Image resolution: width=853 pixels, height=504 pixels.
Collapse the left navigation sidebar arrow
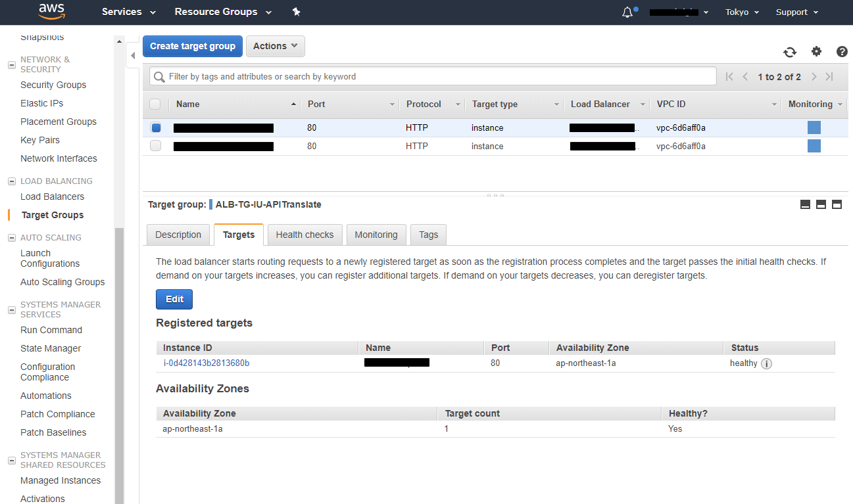tap(133, 56)
